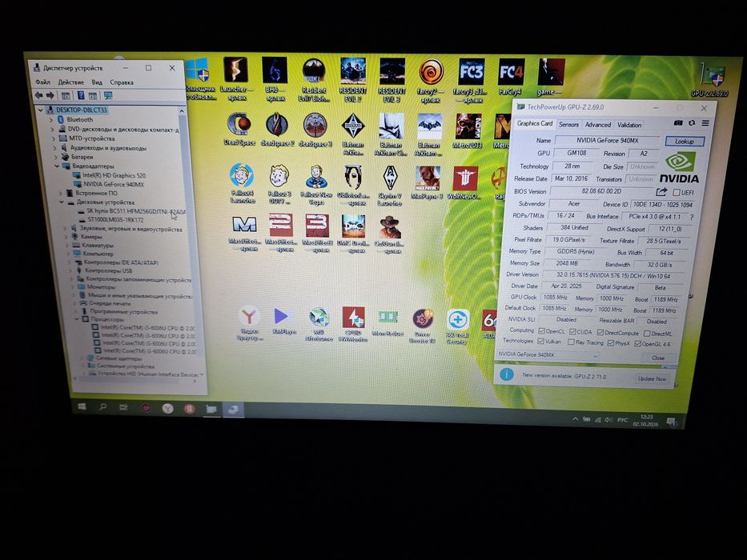Open the GPU-Z hamburger menu
The height and width of the screenshot is (560, 747).
click(x=705, y=123)
